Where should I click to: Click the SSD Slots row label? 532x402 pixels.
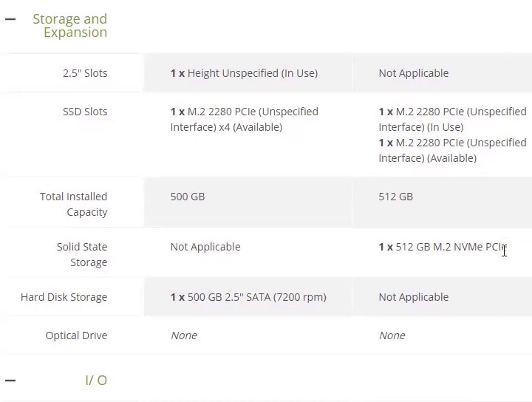tap(85, 112)
